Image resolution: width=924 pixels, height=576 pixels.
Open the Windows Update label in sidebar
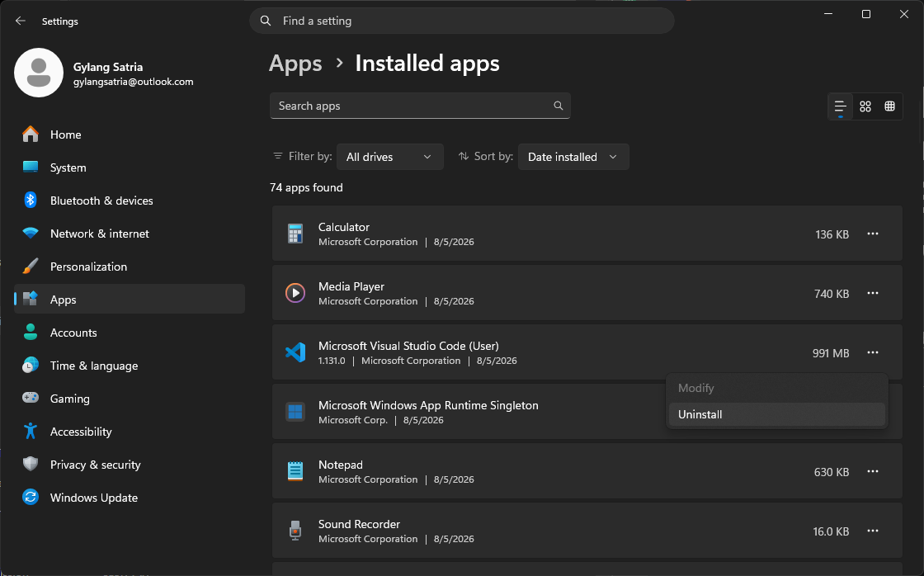(x=94, y=498)
